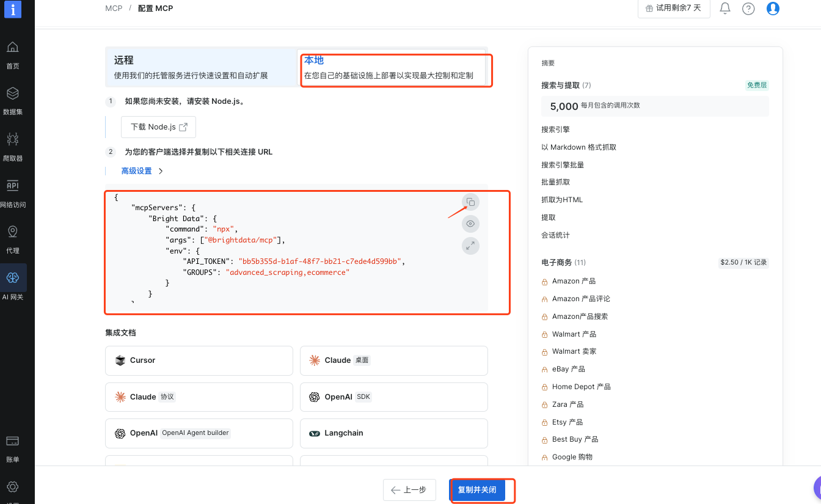The width and height of the screenshot is (821, 504).
Task: Click the 5,000 monthly calls value
Action: point(564,106)
